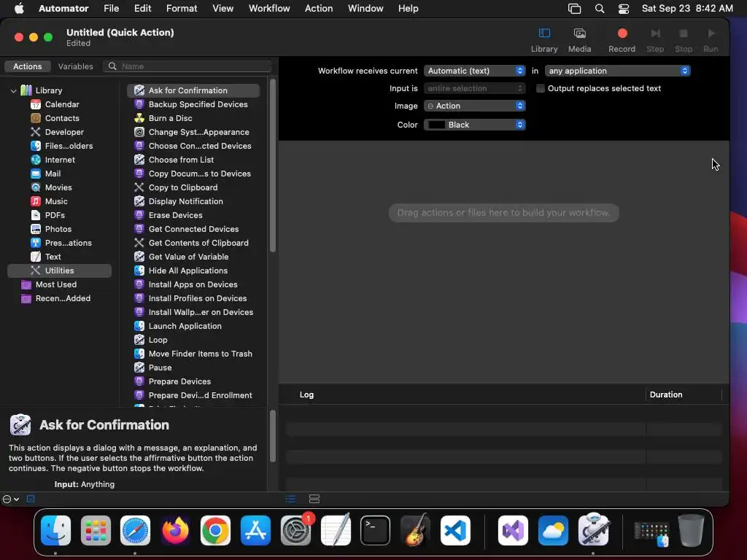Open the Media browser
This screenshot has width=747, height=560.
pos(579,40)
